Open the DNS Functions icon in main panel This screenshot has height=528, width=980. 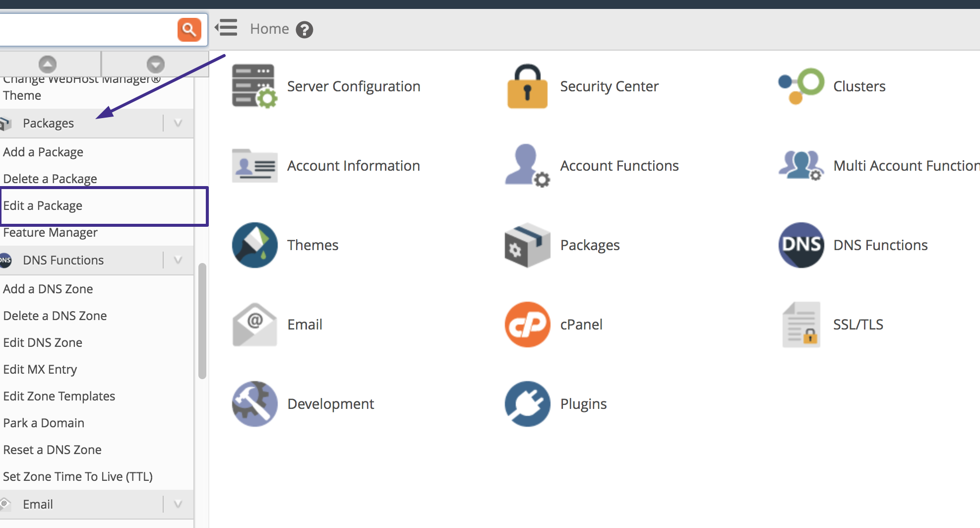(x=801, y=245)
